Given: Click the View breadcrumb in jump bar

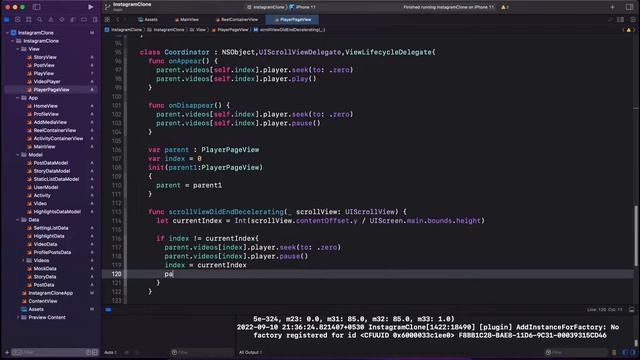Looking at the screenshot, I should [x=198, y=30].
